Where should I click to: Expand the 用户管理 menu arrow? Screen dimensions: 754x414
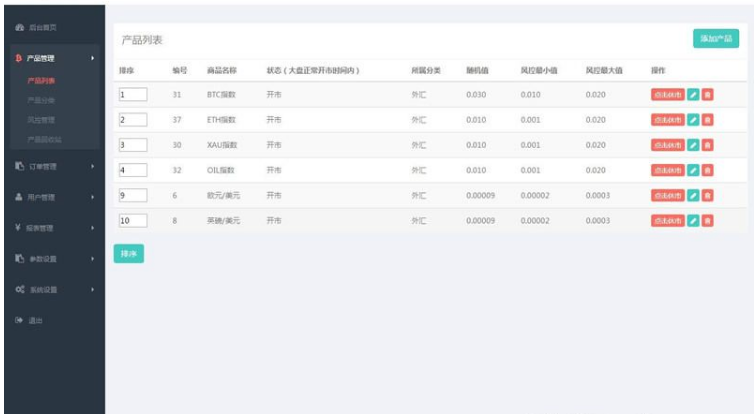tap(92, 197)
